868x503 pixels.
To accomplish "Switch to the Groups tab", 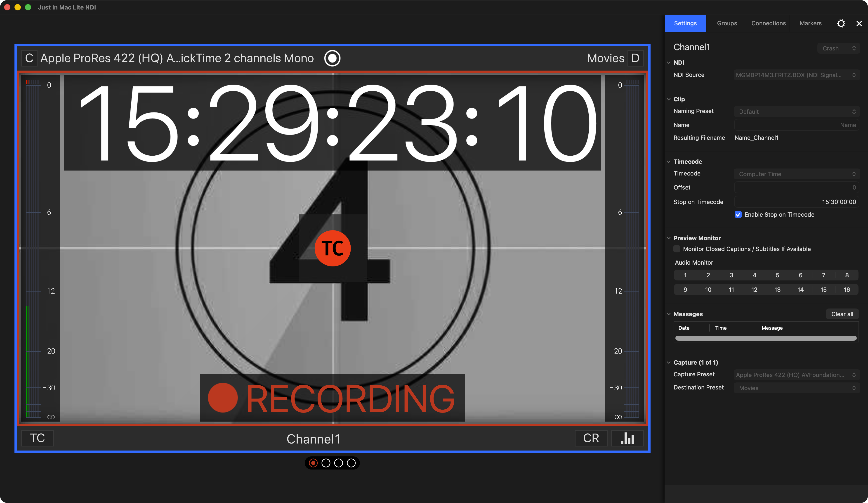I will click(727, 24).
